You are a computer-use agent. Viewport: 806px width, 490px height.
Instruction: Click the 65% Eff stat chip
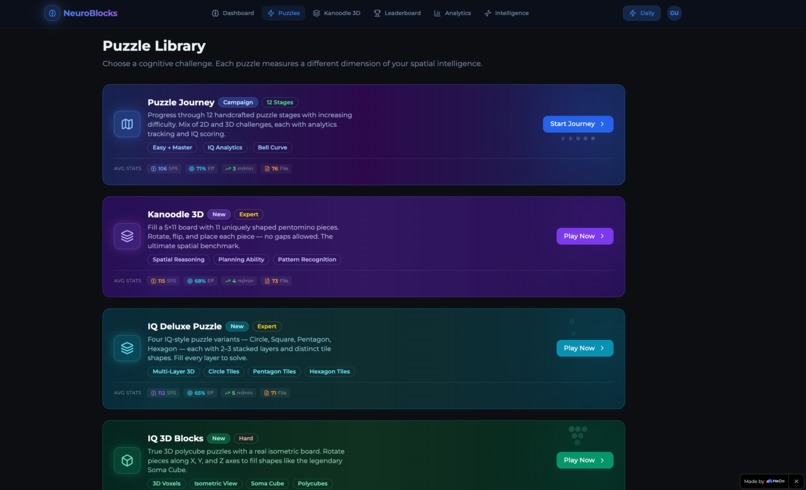click(200, 393)
